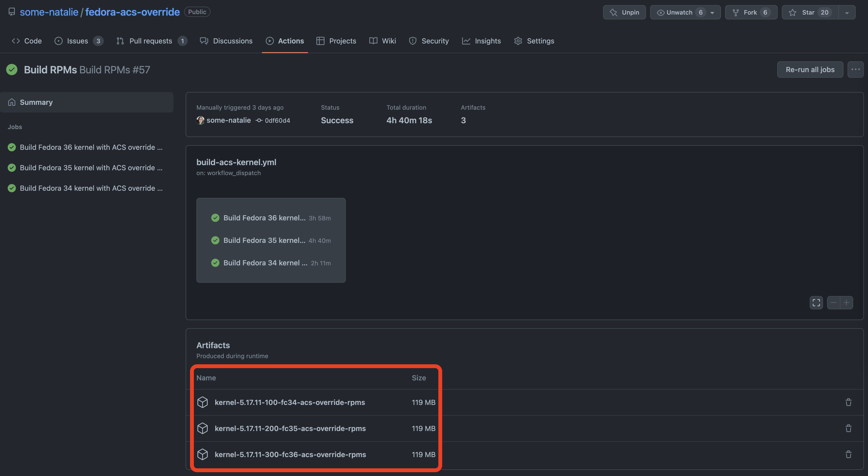868x476 pixels.
Task: Download kernel-5.17.11-200-fc35-acs-override-rpms artifact
Action: pos(290,428)
